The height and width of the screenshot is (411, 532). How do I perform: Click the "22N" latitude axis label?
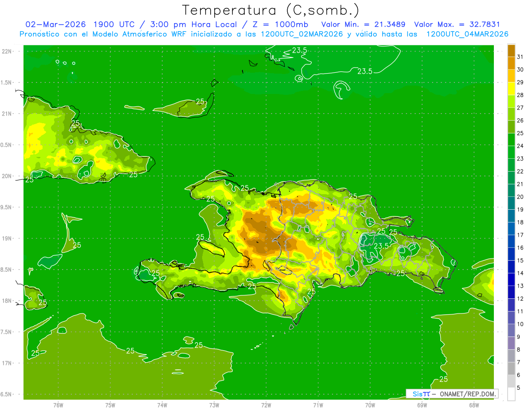point(7,51)
